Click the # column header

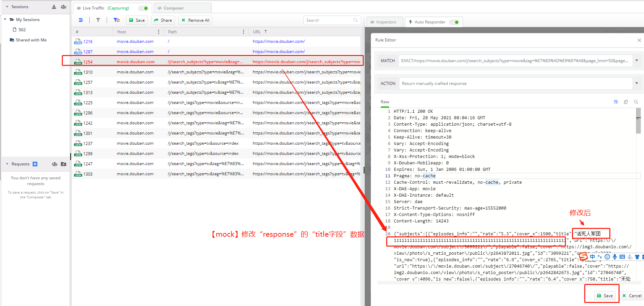[92, 32]
